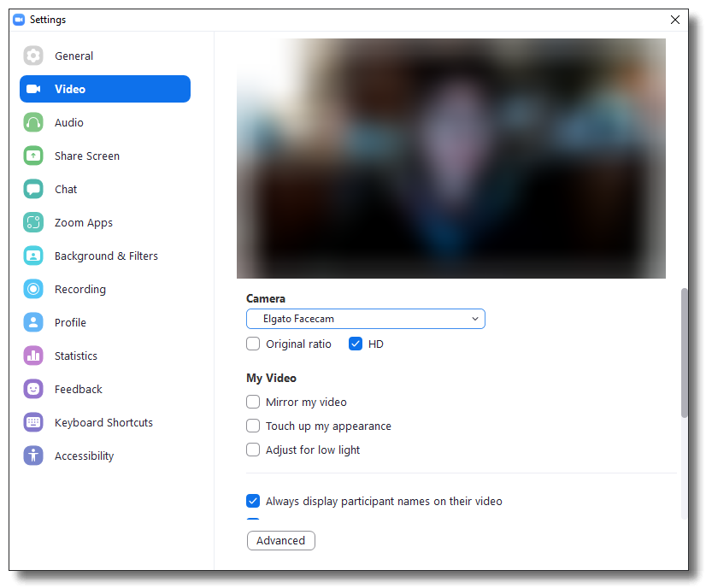Uncheck Always display participant names checkbox
Screen dimensions: 706x588
253,501
